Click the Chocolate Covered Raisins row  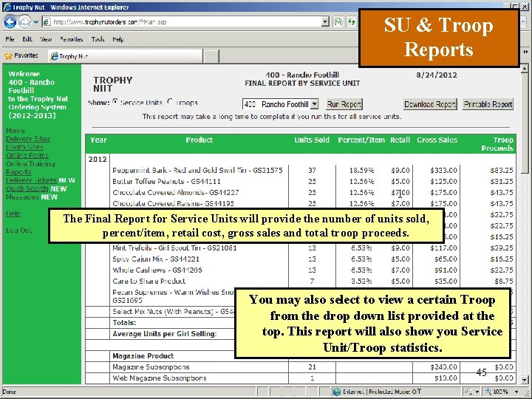tap(301, 204)
